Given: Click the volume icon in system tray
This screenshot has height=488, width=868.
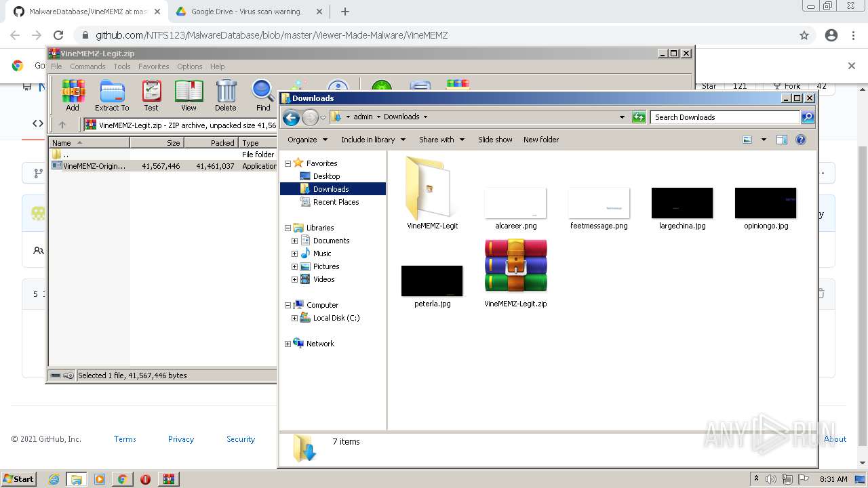Looking at the screenshot, I should [771, 479].
